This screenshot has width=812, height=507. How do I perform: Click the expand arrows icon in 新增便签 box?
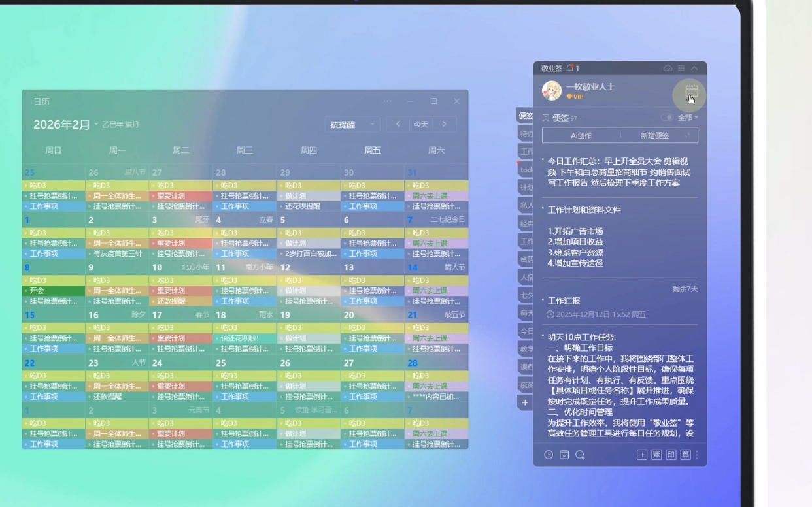tap(688, 135)
